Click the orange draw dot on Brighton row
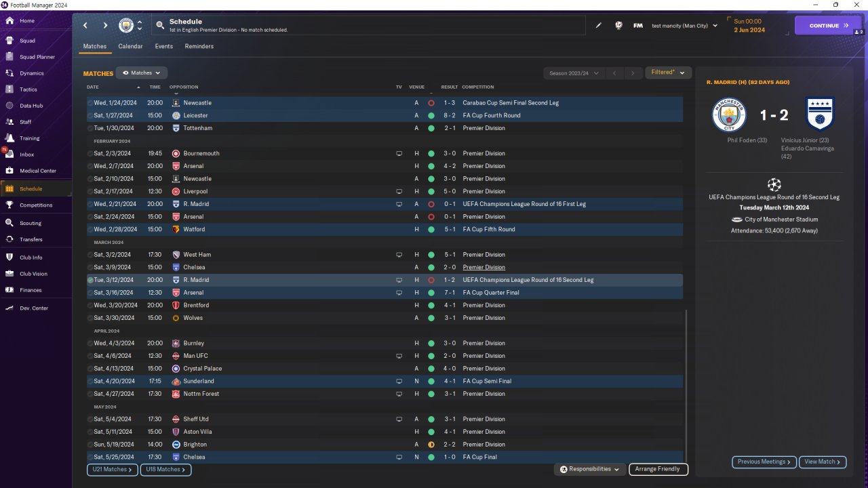Viewport: 868px width, 488px height. 431,445
